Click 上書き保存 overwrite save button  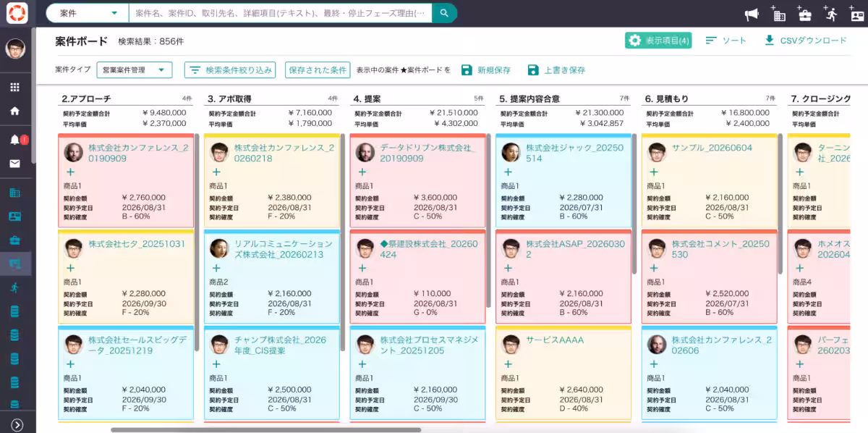[x=556, y=70]
